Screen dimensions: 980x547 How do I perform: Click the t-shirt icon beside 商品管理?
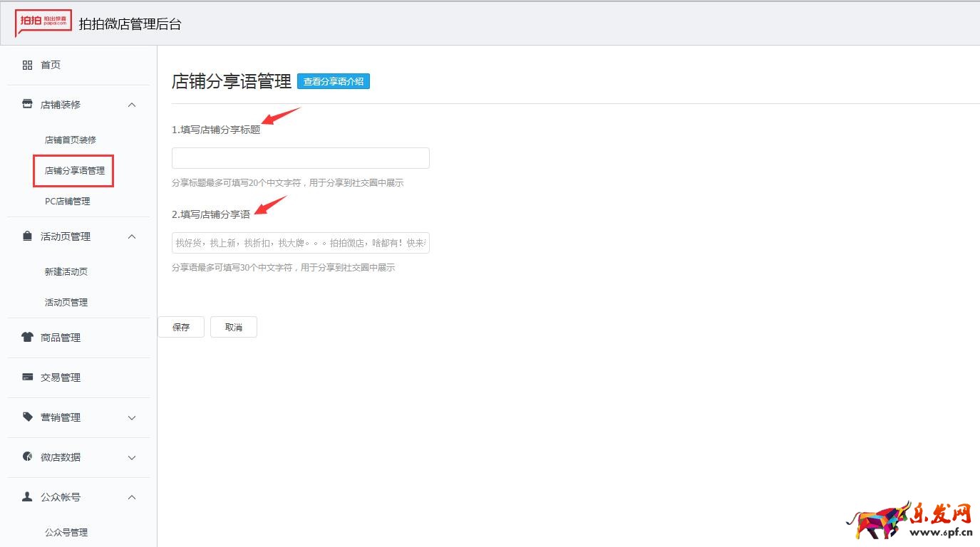pyautogui.click(x=27, y=338)
